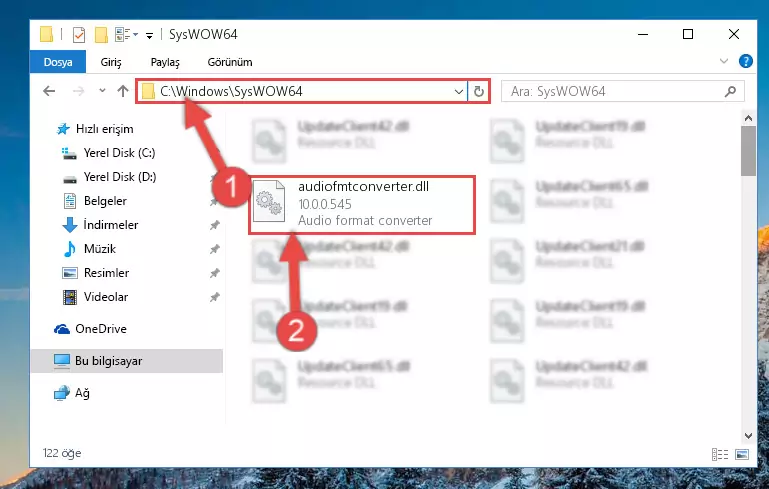Open Müzik folder in sidebar
This screenshot has height=489, width=769.
pyautogui.click(x=100, y=249)
